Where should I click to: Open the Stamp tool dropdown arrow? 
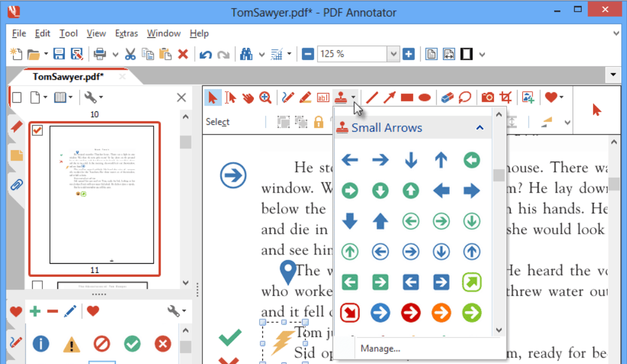click(353, 97)
